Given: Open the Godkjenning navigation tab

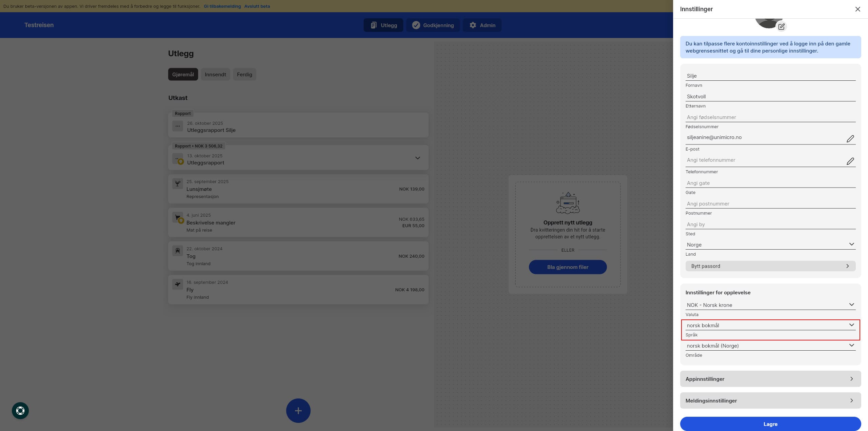Looking at the screenshot, I should (x=433, y=25).
